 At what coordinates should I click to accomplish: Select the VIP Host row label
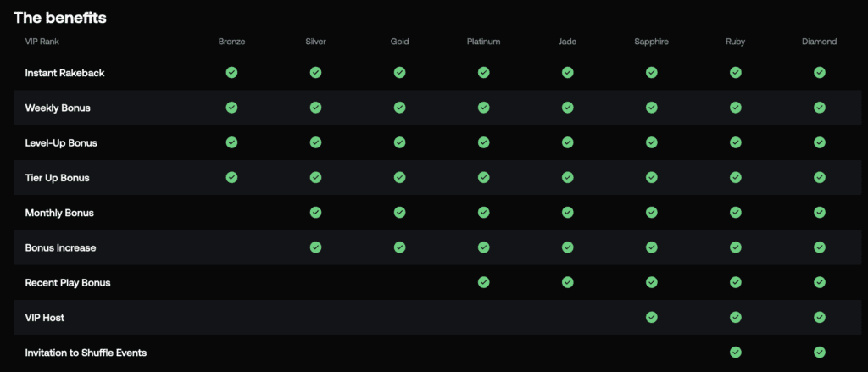(x=45, y=318)
